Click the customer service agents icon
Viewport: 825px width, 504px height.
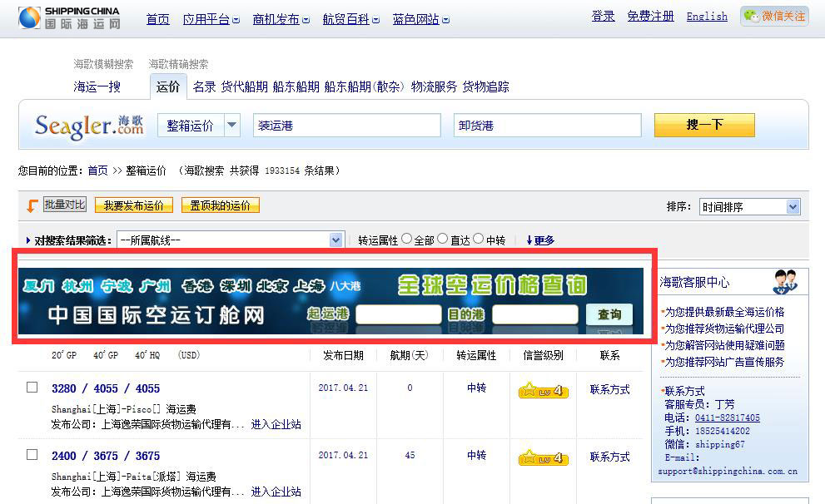784,281
